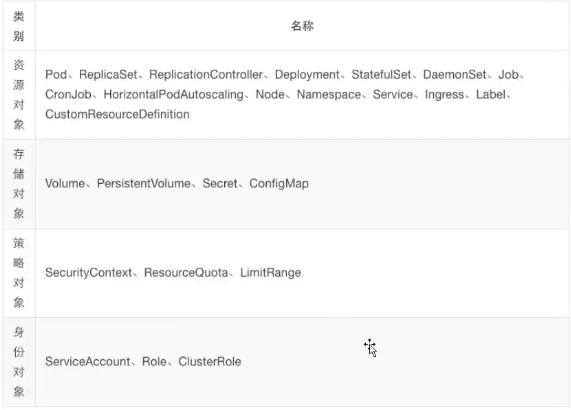Click the LimitRange entry

[271, 273]
